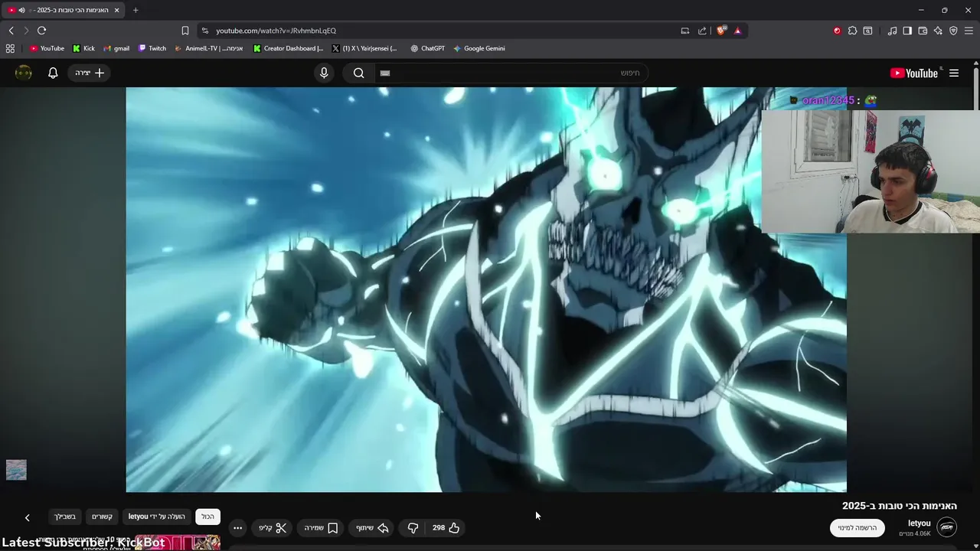Open the X Yair|sensei bookmark
980x551 pixels.
[364, 48]
